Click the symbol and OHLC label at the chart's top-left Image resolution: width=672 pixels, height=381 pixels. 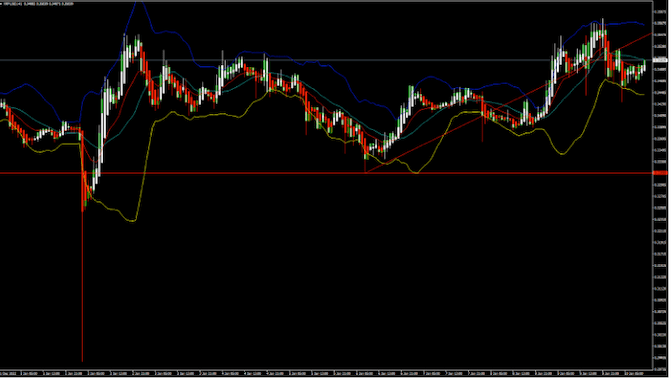point(39,4)
